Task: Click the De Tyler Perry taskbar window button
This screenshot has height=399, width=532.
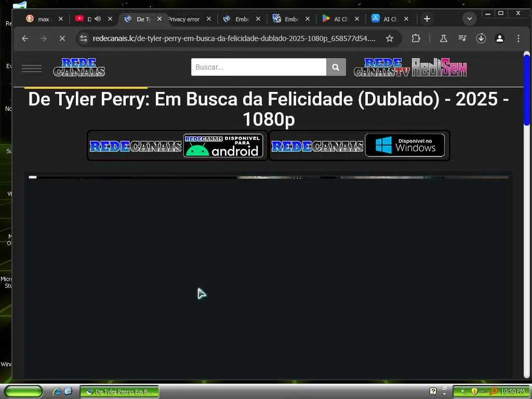Action: click(119, 392)
